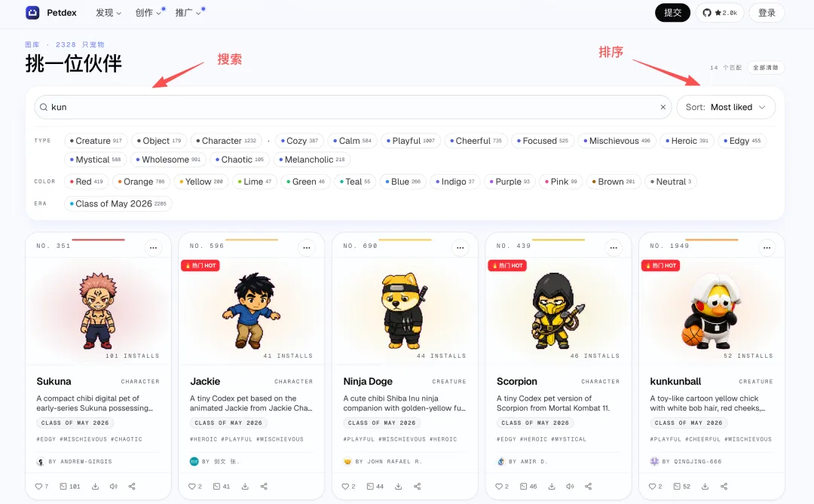Toggle the Edgy vibe filter
This screenshot has height=504, width=814.
(742, 141)
